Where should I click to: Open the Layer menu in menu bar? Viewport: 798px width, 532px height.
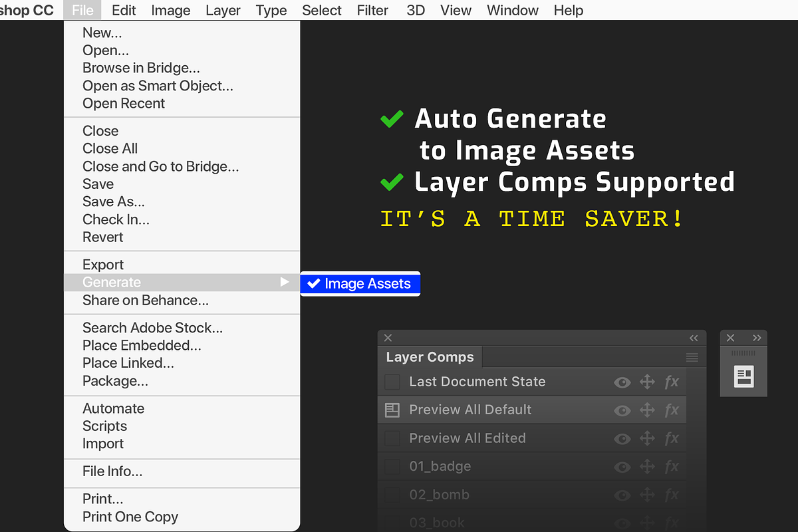223,10
